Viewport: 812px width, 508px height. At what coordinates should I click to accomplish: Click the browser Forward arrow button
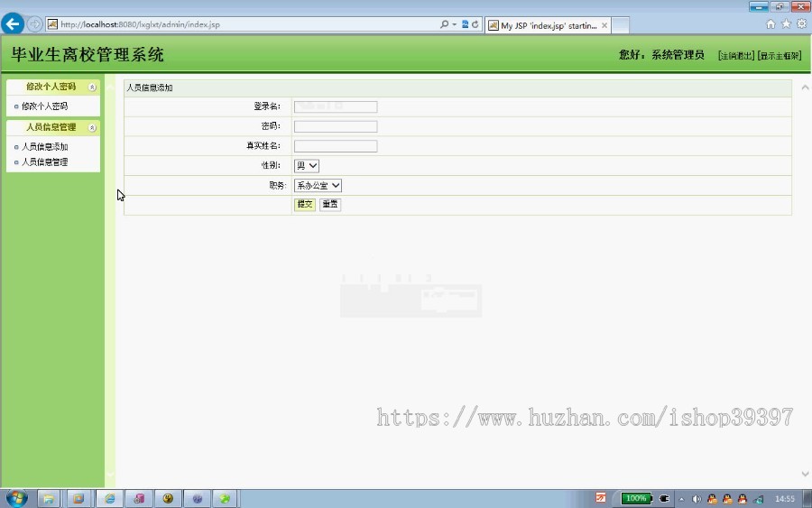click(x=34, y=24)
